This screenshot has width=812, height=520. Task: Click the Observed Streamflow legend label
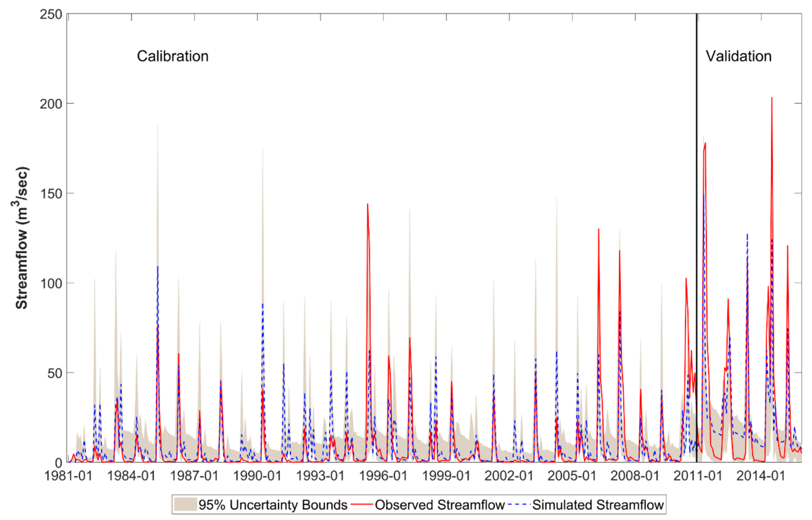tap(440, 505)
